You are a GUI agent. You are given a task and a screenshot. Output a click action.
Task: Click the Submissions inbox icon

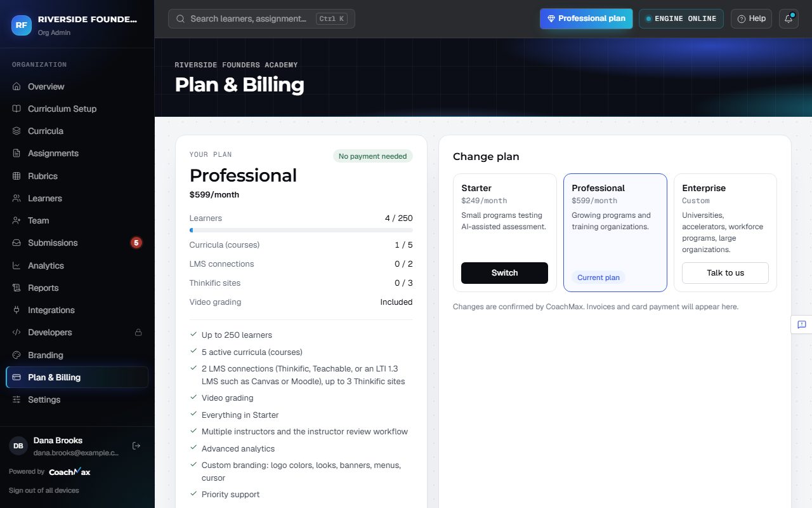pyautogui.click(x=16, y=243)
